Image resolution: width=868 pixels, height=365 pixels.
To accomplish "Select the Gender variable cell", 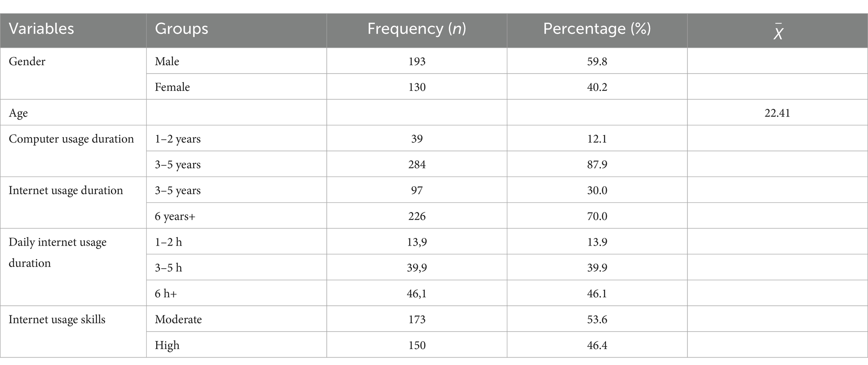I will (27, 61).
